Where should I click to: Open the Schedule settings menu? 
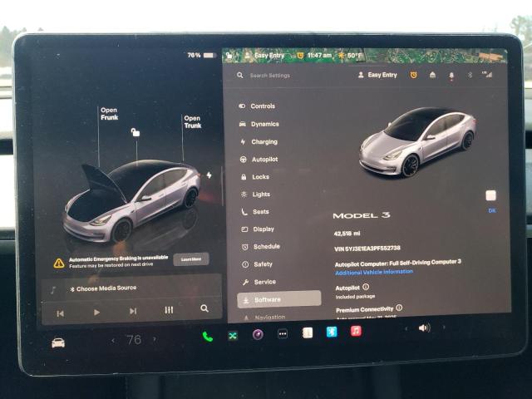(x=260, y=247)
